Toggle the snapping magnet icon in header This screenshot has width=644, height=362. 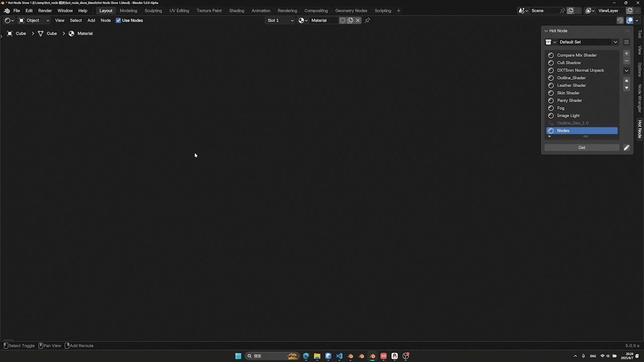coord(620,21)
